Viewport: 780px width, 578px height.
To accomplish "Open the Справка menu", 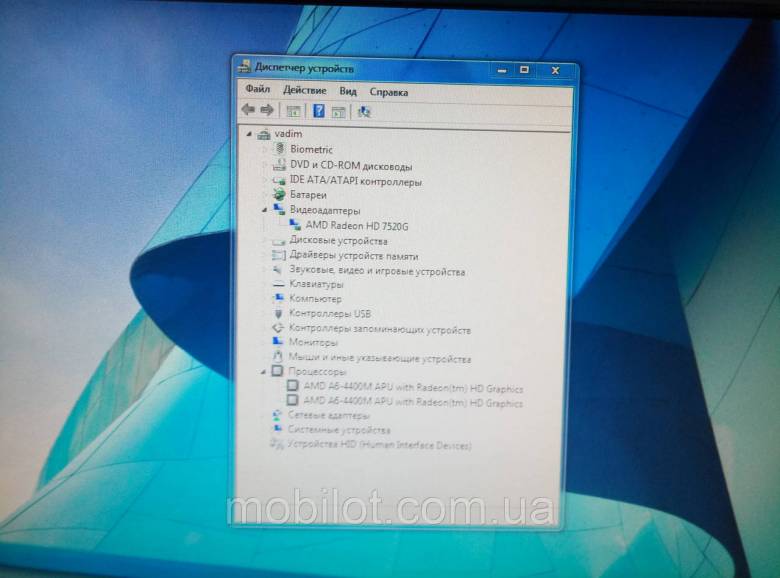I will tap(389, 93).
